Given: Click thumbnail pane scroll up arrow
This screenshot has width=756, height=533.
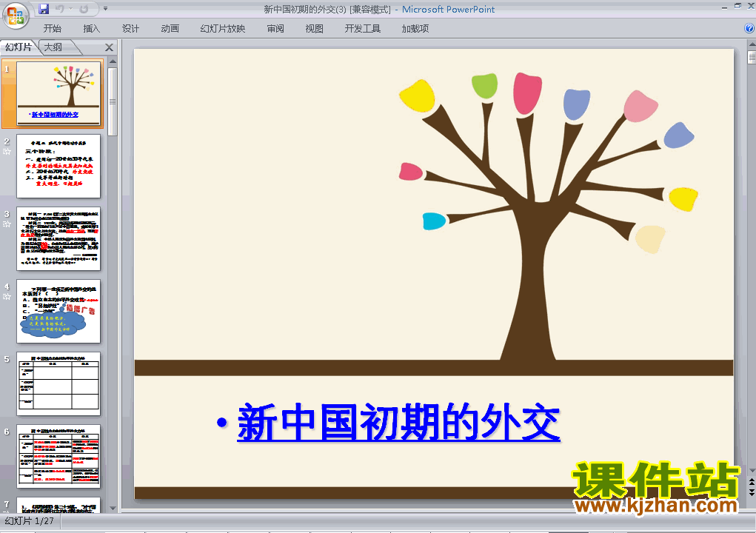Looking at the screenshot, I should 113,61.
